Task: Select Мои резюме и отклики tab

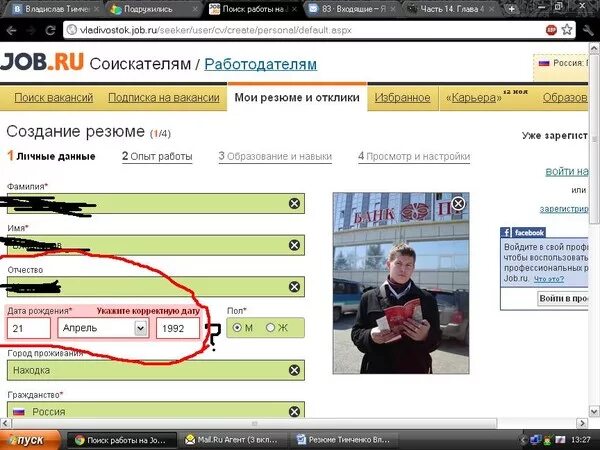Action: pyautogui.click(x=297, y=97)
